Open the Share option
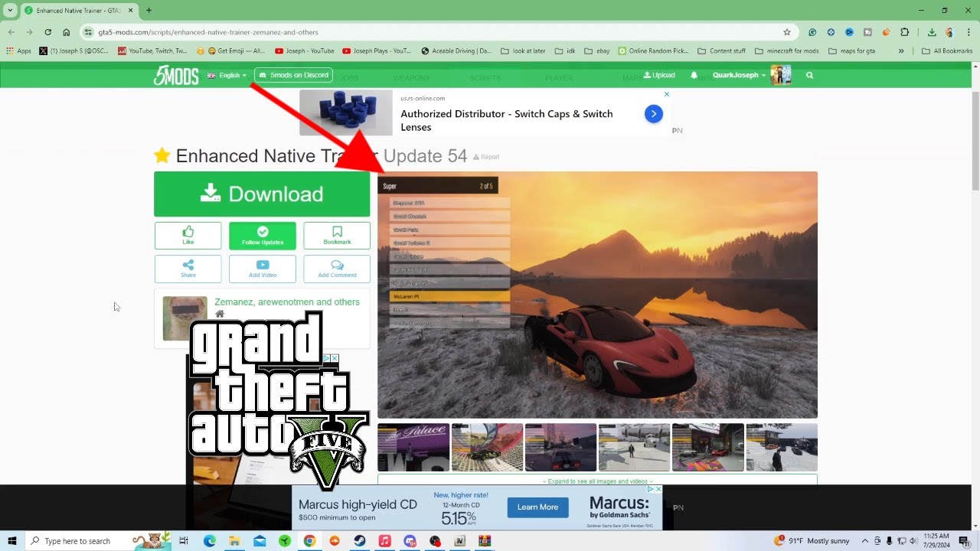Screen dimensions: 980x551 (x=188, y=269)
